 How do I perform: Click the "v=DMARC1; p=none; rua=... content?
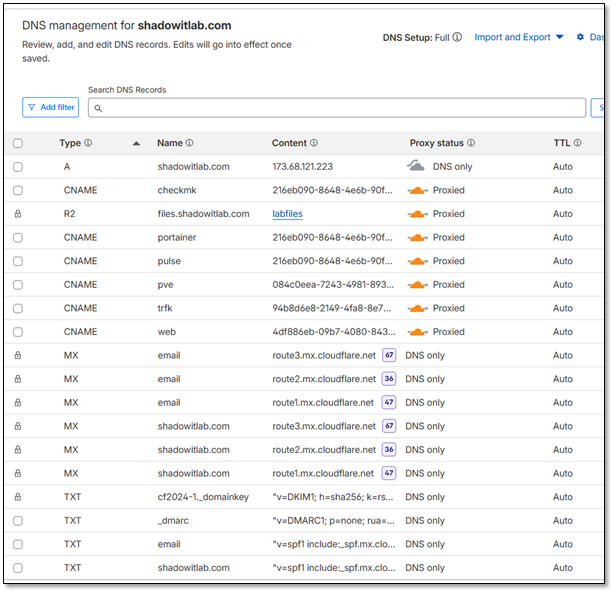point(334,521)
